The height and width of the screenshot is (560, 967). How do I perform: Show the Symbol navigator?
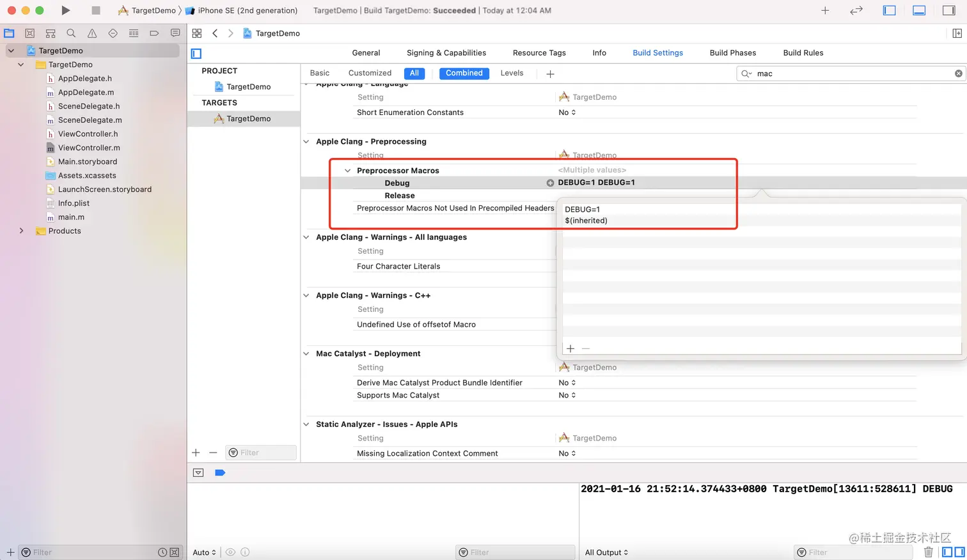tap(51, 33)
